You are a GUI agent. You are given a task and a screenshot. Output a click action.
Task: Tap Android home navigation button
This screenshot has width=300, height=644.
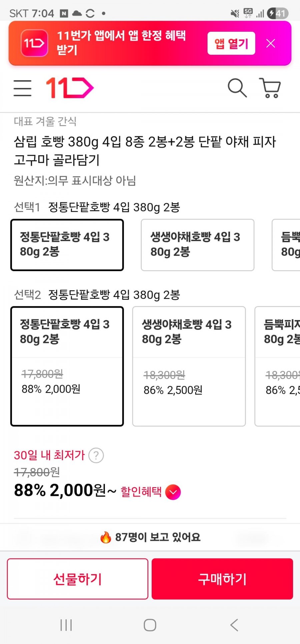click(150, 625)
